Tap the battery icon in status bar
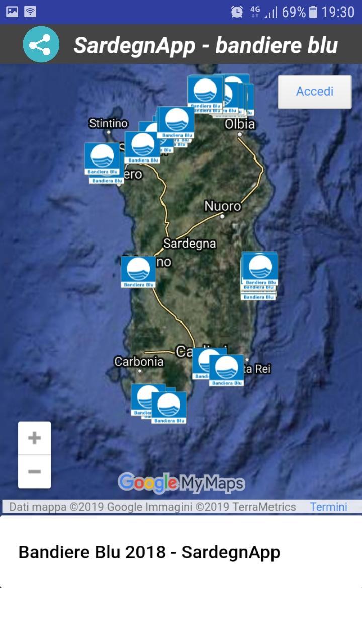 point(313,12)
